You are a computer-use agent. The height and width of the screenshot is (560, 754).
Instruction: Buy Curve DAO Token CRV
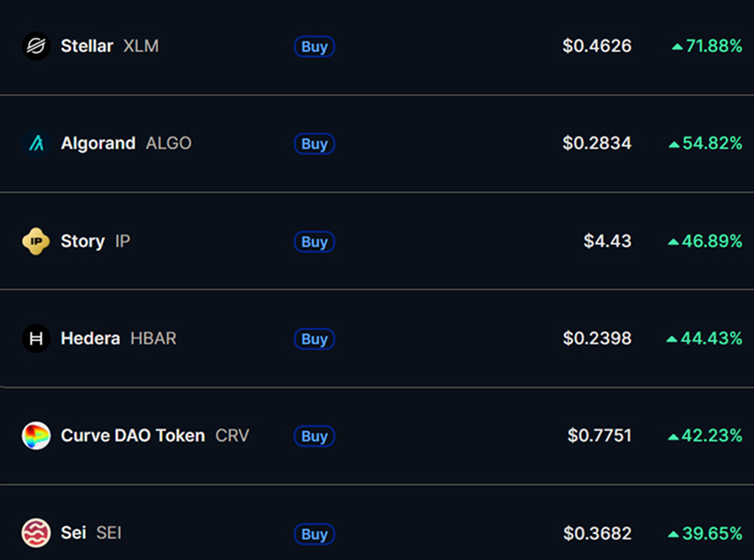pos(315,436)
